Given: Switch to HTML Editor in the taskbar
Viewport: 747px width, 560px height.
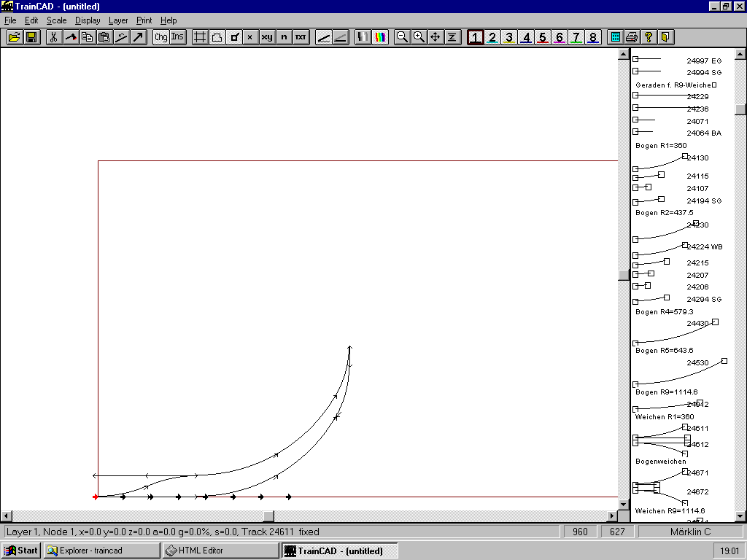Looking at the screenshot, I should point(220,551).
